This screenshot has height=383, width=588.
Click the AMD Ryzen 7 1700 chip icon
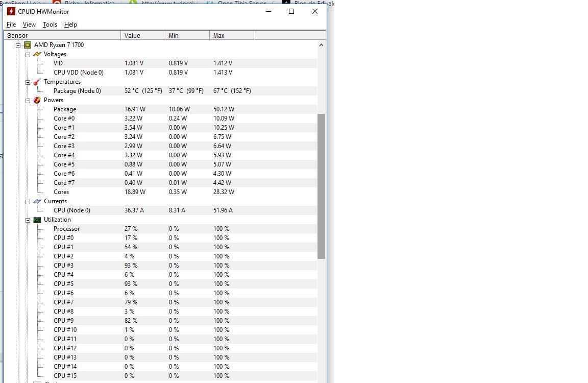(x=28, y=45)
